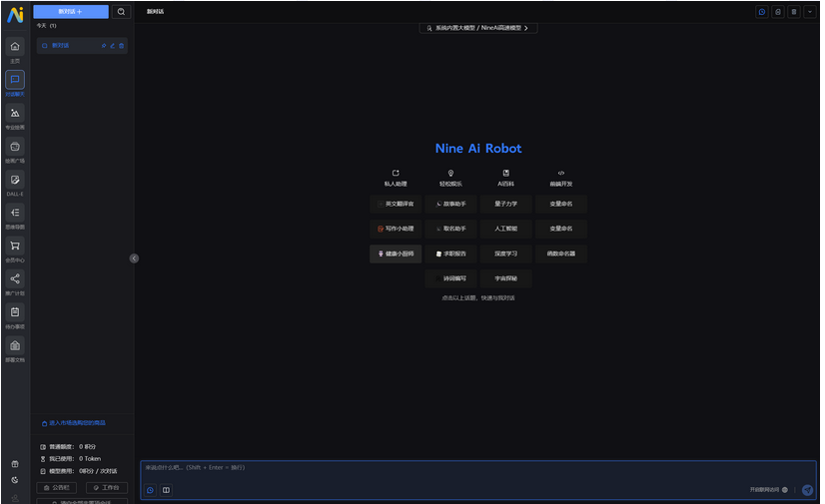
Task: Open the 工作台 workbench button
Action: click(x=106, y=488)
